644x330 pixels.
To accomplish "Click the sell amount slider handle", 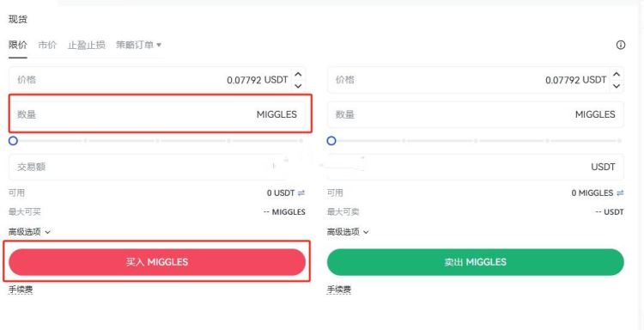I will tap(331, 141).
